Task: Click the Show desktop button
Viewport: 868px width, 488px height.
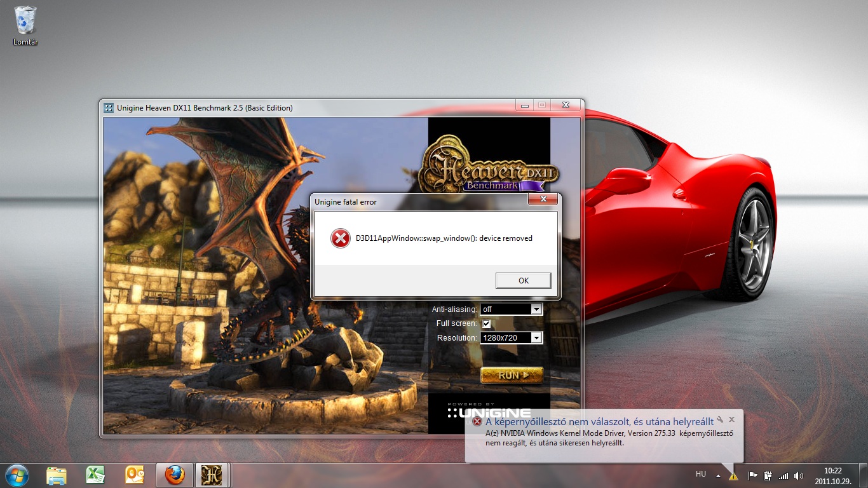Action: point(863,475)
